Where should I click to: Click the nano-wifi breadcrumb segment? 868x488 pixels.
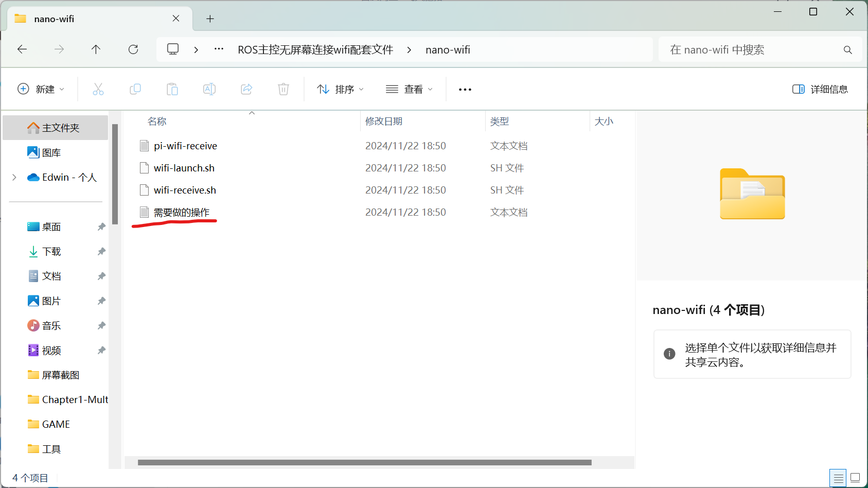click(448, 50)
